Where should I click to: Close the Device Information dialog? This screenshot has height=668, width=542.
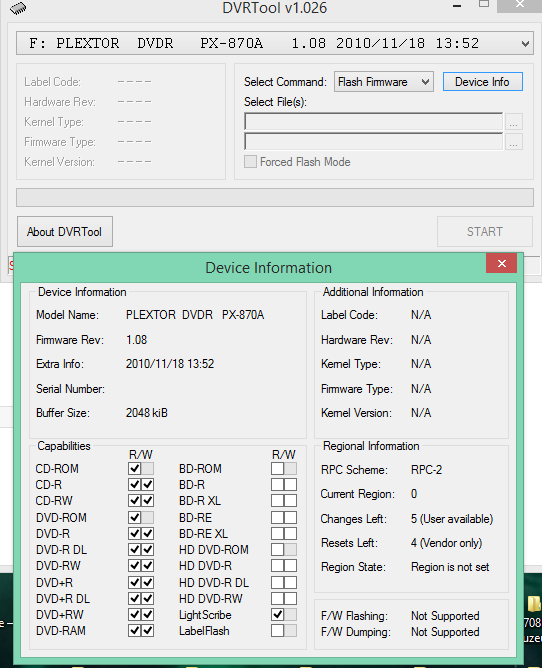pyautogui.click(x=502, y=263)
